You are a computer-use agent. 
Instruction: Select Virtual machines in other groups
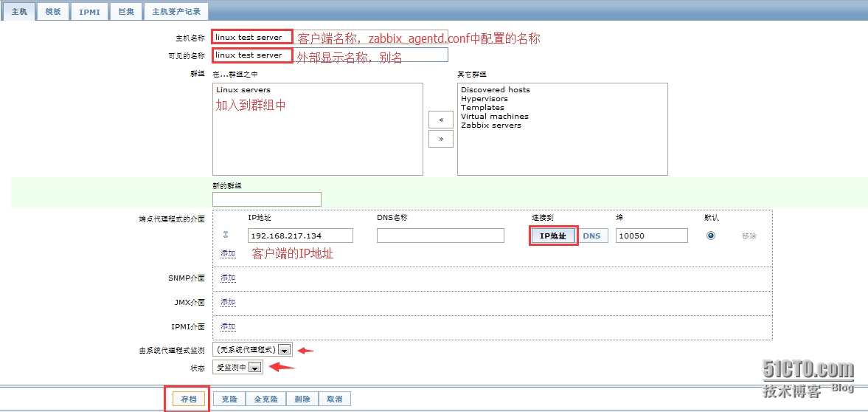(x=495, y=117)
